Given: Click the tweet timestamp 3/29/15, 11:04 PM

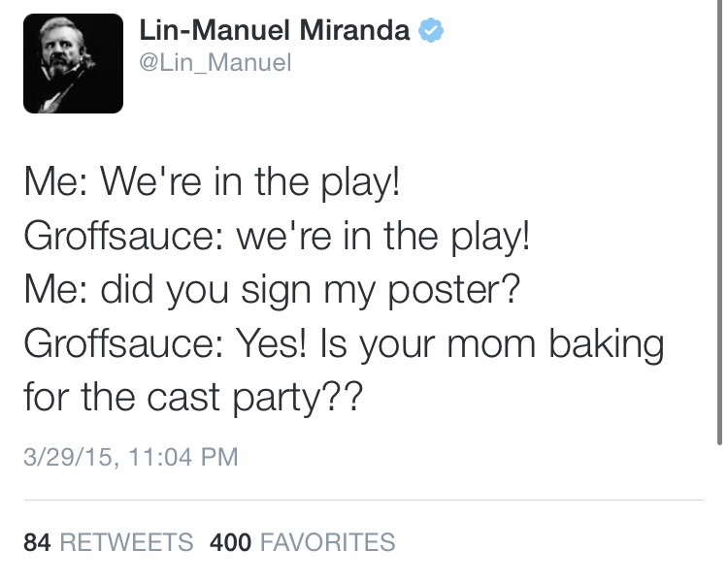Looking at the screenshot, I should click(x=130, y=456).
